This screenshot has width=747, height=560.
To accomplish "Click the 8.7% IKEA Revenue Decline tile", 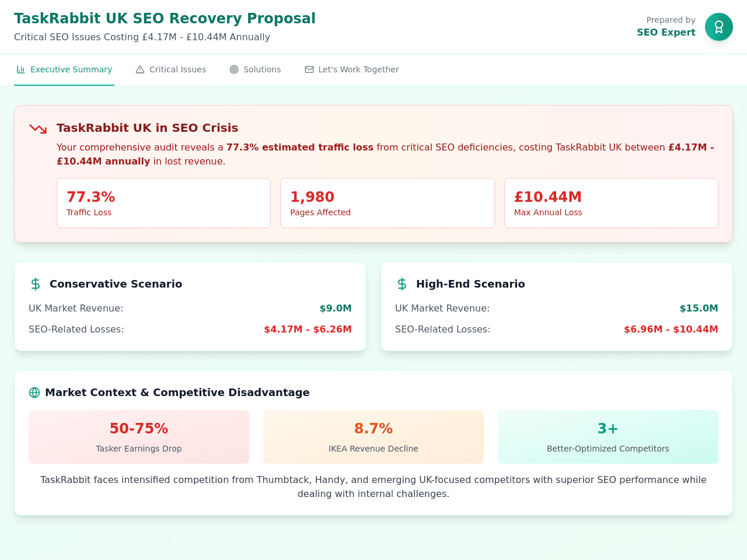I will [373, 437].
